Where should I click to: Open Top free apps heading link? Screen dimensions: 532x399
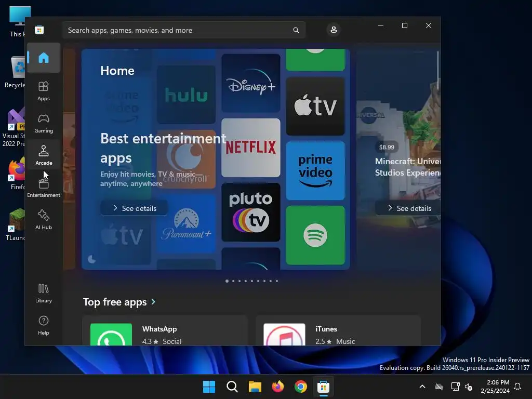click(x=115, y=302)
